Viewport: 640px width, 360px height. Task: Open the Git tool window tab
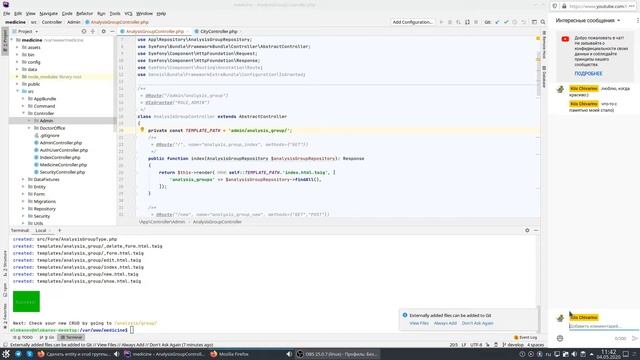pos(47,338)
